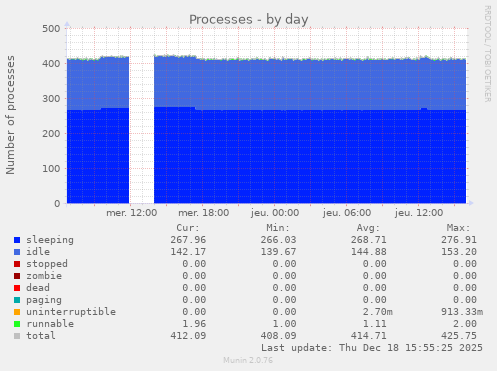
Task: Click the uninterruptible maximum value 913.33m
Action: (x=462, y=312)
